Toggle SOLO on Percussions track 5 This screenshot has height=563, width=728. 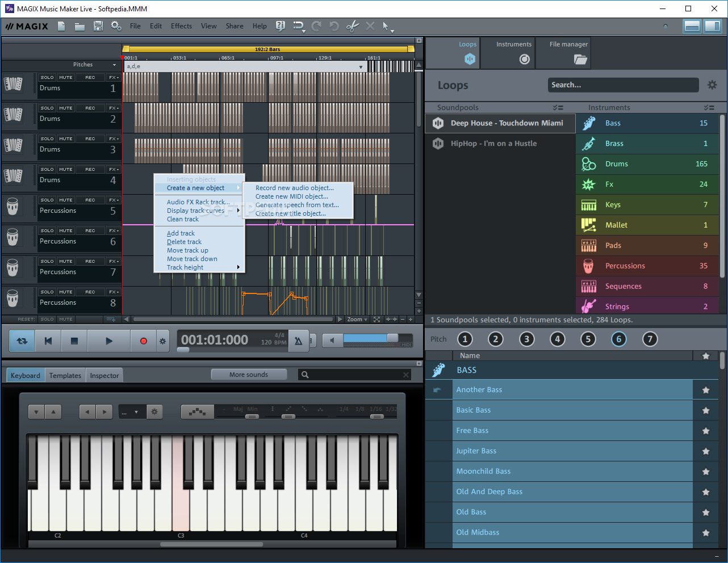47,200
